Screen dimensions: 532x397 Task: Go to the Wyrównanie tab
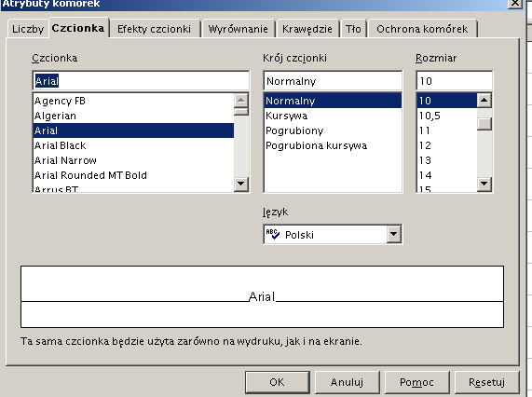239,29
